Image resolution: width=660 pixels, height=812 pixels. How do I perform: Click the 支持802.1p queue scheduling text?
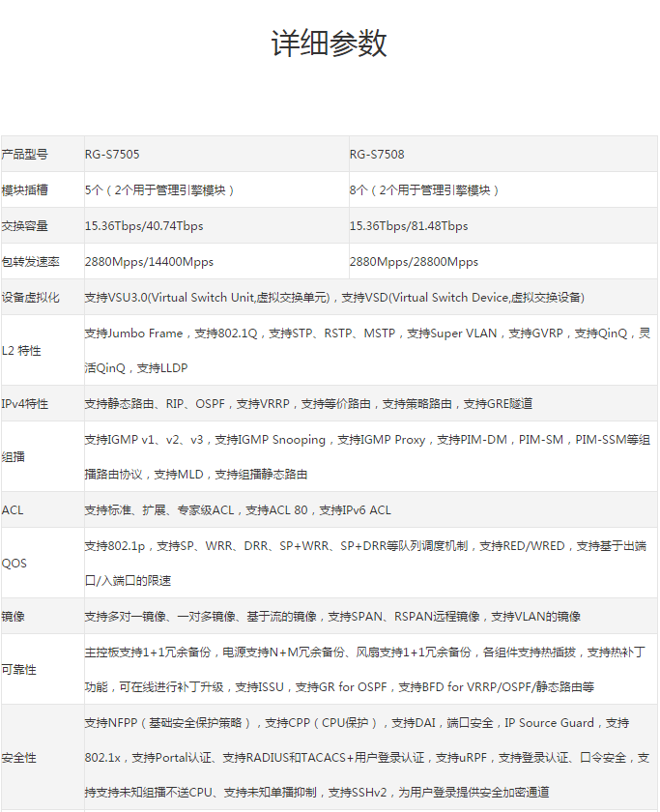point(366,563)
